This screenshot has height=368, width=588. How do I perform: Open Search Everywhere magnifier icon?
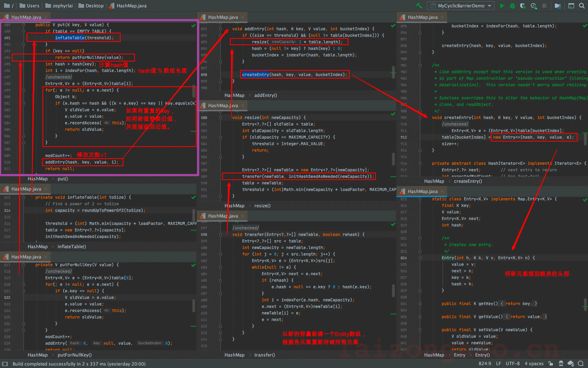tap(582, 6)
